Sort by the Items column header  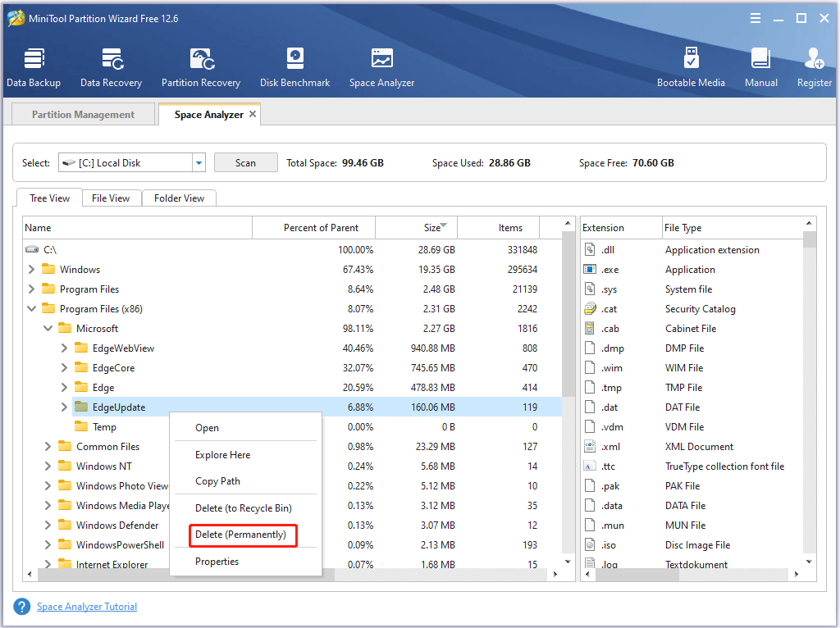[498, 228]
